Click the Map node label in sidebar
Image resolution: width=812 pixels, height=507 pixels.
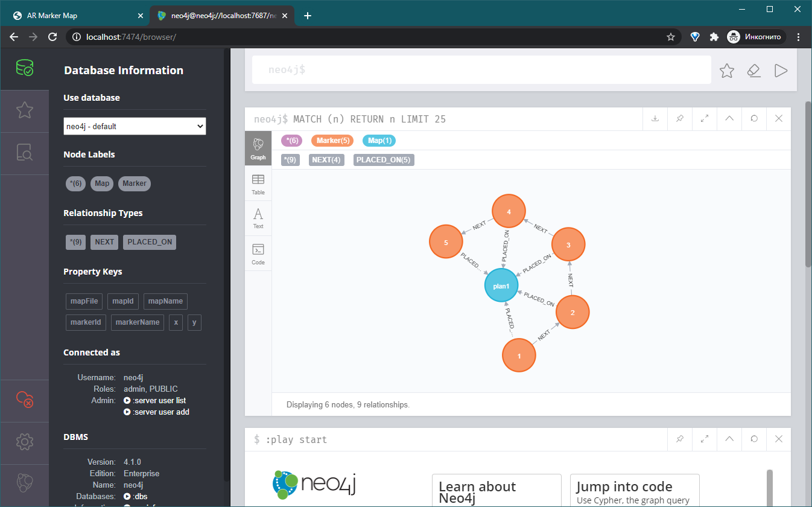click(102, 183)
